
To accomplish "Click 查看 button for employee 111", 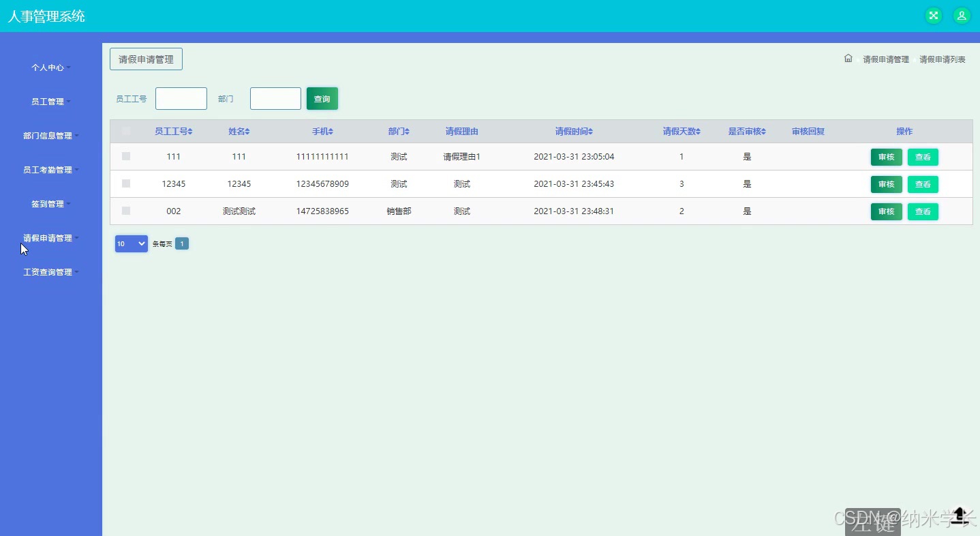I will [923, 157].
